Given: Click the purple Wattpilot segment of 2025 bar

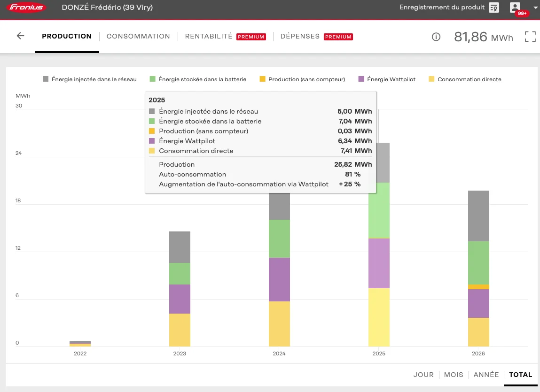Looking at the screenshot, I should pos(379,263).
